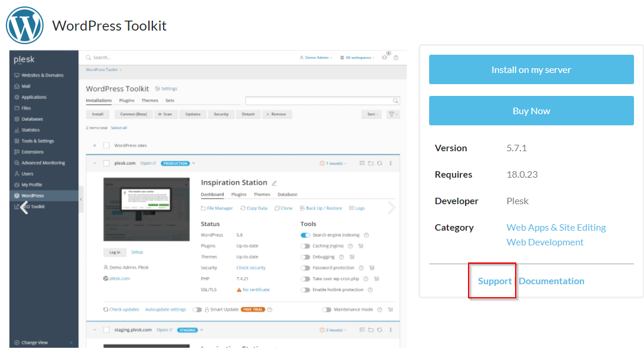Open the Sort dropdown

click(x=372, y=114)
